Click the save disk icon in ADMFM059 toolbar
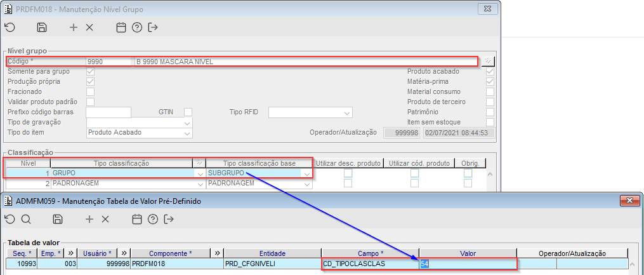644x275 pixels. coord(58,219)
